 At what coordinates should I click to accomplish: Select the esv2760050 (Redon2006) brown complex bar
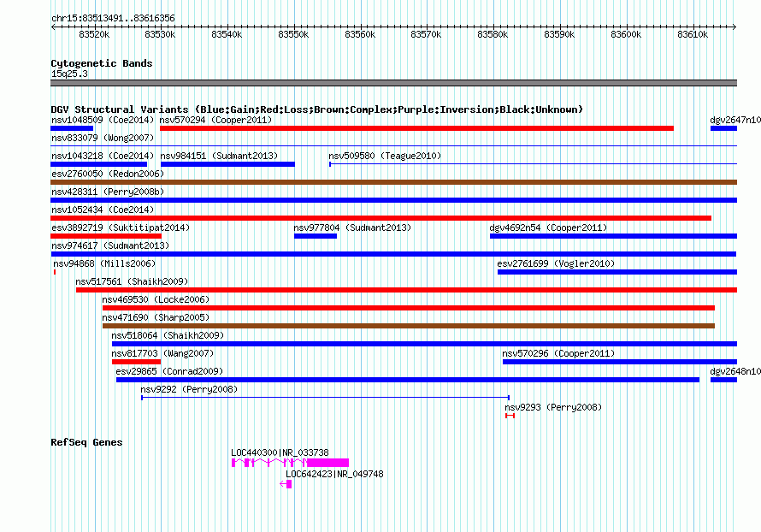pyautogui.click(x=393, y=182)
